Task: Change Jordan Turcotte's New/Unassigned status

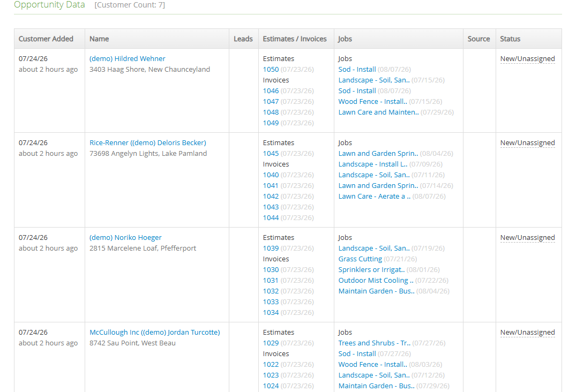Action: pyautogui.click(x=528, y=332)
